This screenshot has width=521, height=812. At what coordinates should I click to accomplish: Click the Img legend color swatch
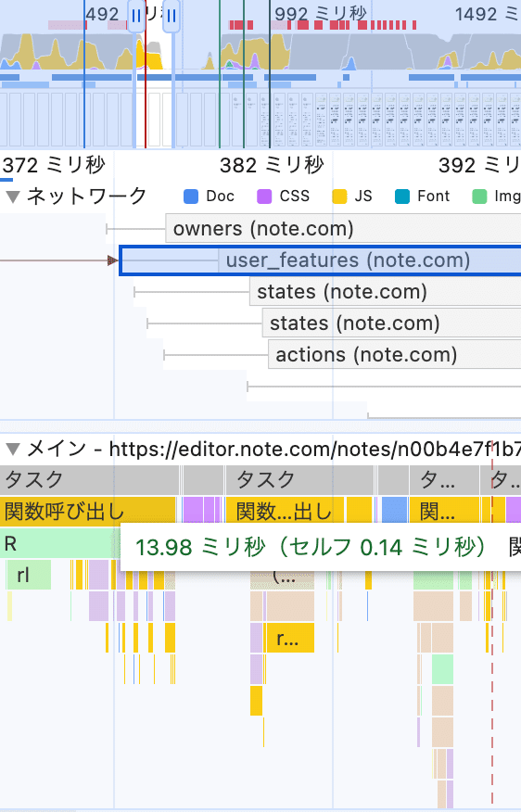coord(479,197)
